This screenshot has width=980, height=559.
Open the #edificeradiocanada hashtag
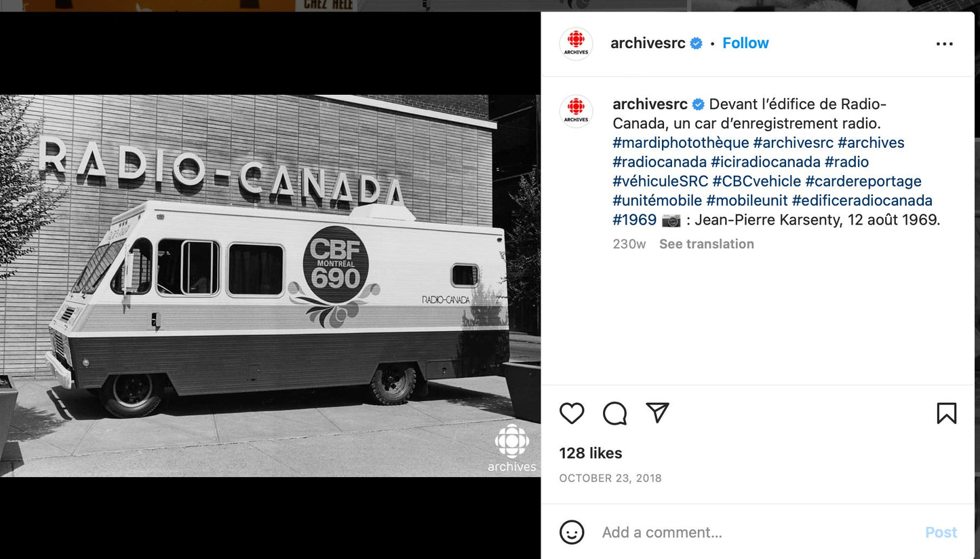(862, 201)
